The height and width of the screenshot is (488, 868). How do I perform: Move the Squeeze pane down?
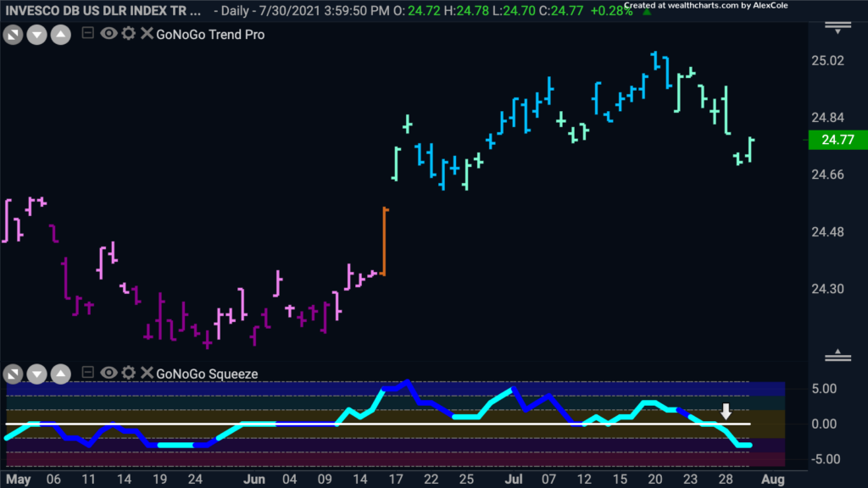point(36,374)
